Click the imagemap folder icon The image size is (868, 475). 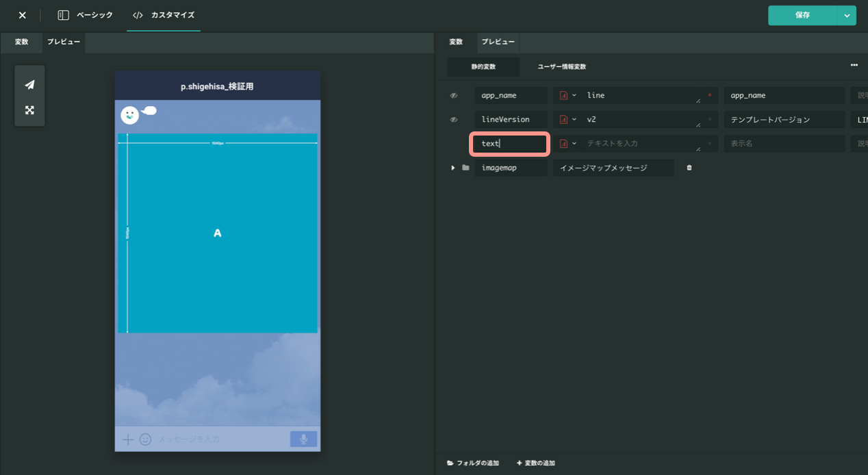click(x=465, y=168)
